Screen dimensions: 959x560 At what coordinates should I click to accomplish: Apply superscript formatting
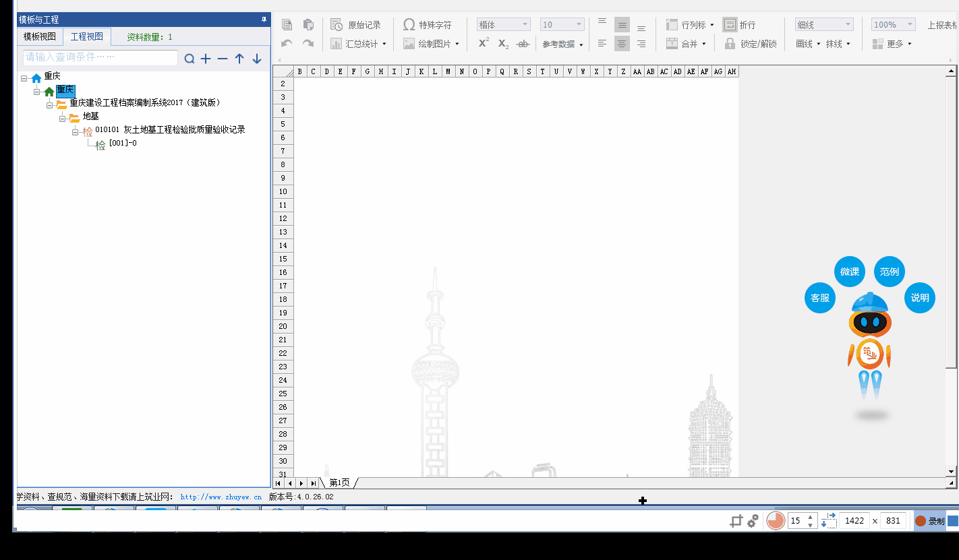484,43
